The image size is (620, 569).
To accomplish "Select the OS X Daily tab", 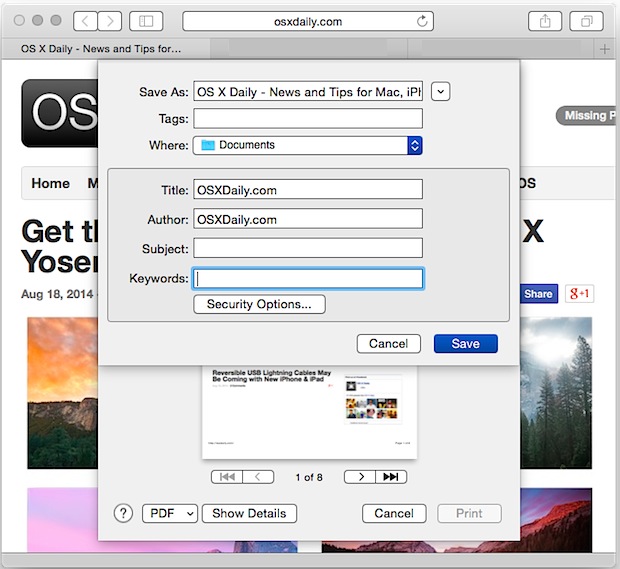I will click(x=106, y=49).
